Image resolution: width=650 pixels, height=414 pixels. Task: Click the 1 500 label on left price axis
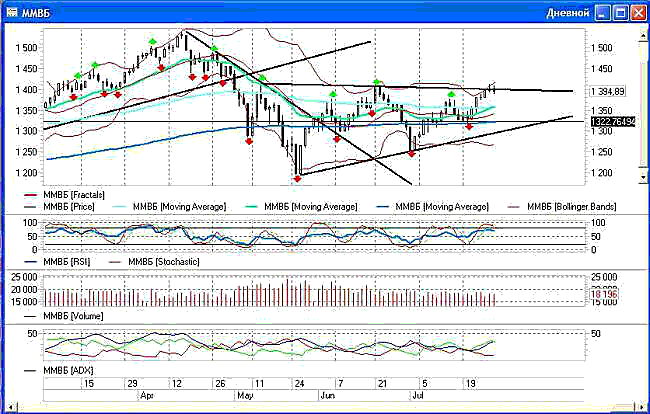pyautogui.click(x=27, y=48)
